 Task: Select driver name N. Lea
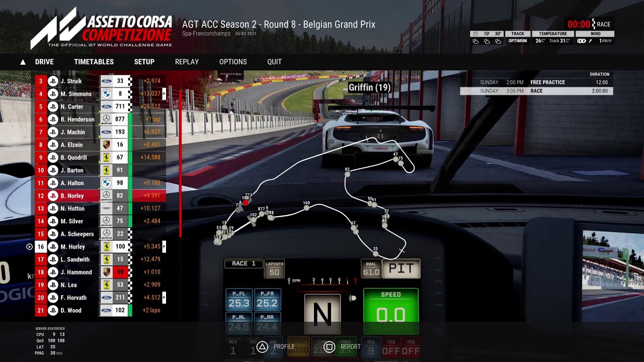(x=69, y=285)
